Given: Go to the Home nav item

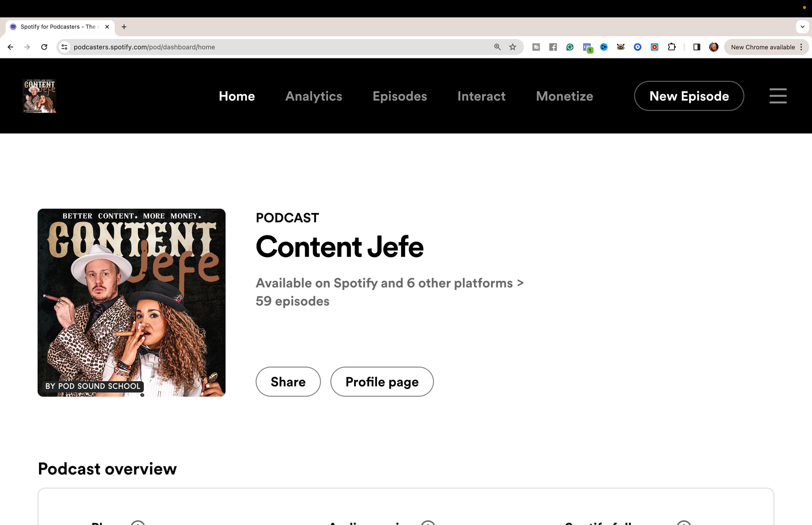Looking at the screenshot, I should tap(237, 96).
